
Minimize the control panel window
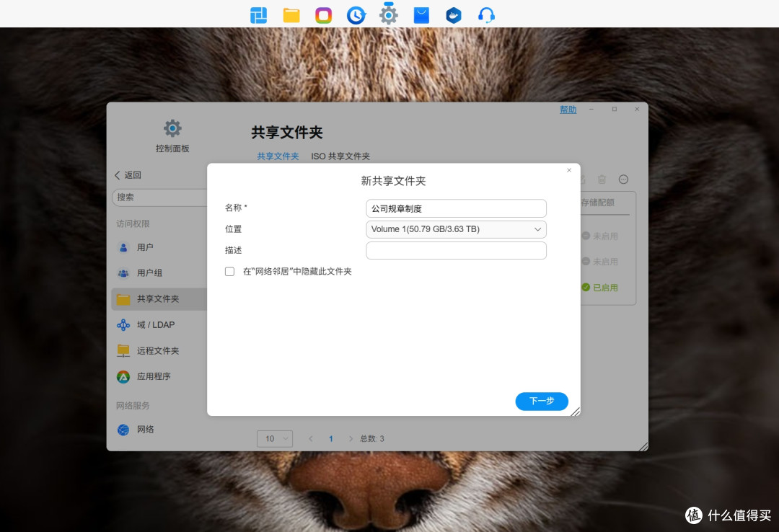[591, 110]
